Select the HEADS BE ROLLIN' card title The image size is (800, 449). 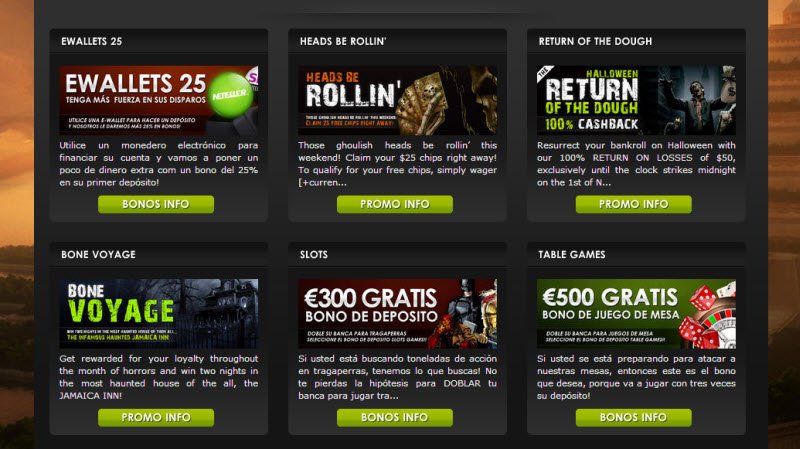coord(343,41)
